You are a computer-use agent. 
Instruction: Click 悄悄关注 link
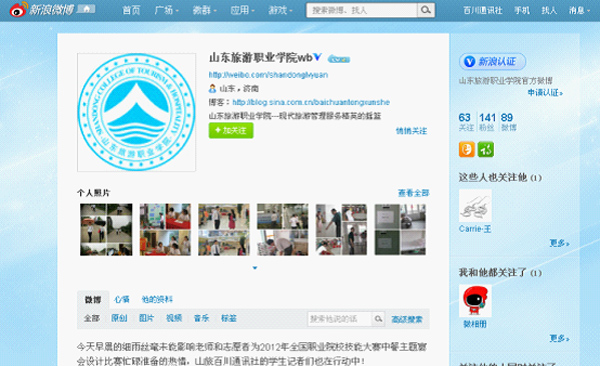[411, 131]
